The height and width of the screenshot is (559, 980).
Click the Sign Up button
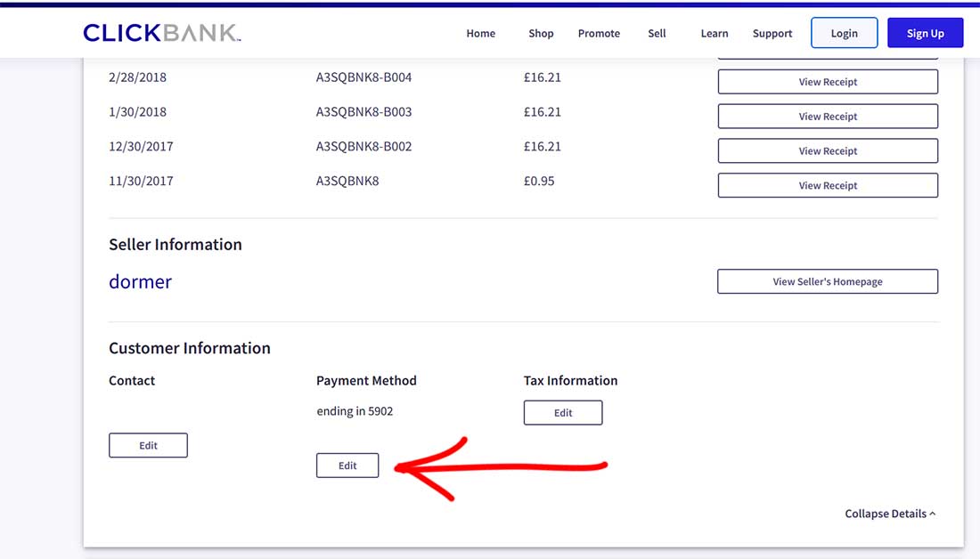[925, 33]
